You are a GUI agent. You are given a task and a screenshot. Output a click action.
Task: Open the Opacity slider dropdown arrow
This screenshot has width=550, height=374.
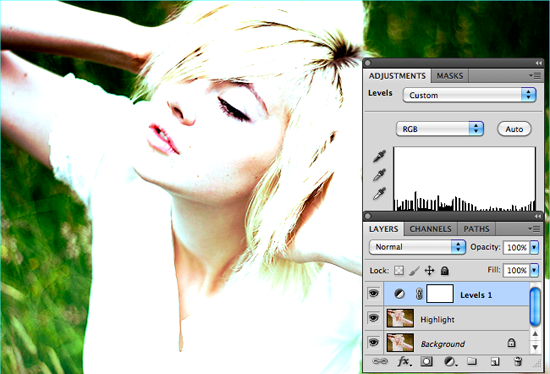(534, 247)
